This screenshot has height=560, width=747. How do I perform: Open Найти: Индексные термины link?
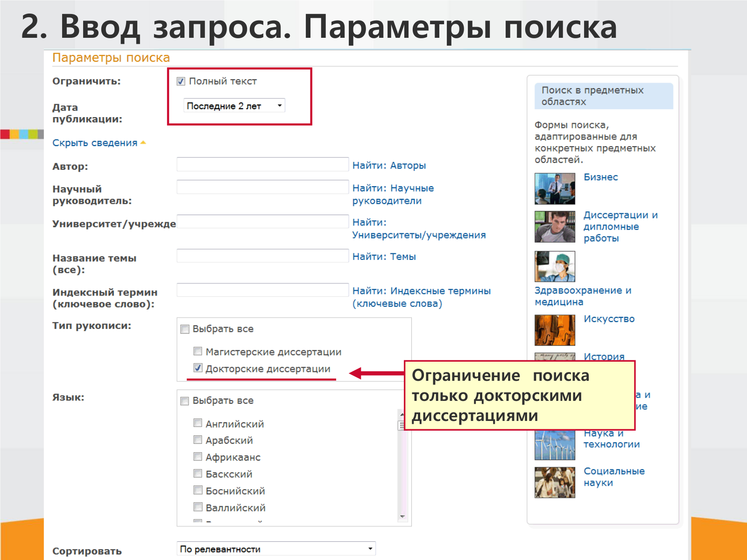pyautogui.click(x=421, y=297)
